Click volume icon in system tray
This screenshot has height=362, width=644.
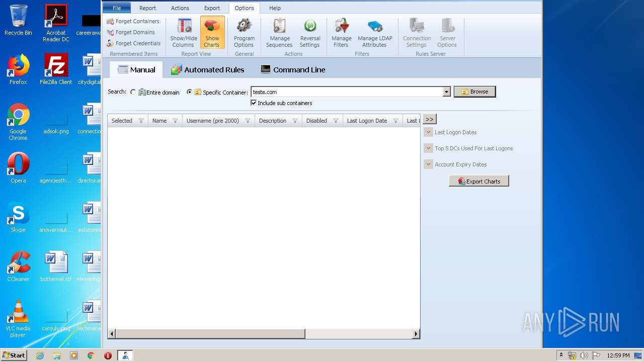[x=583, y=355]
